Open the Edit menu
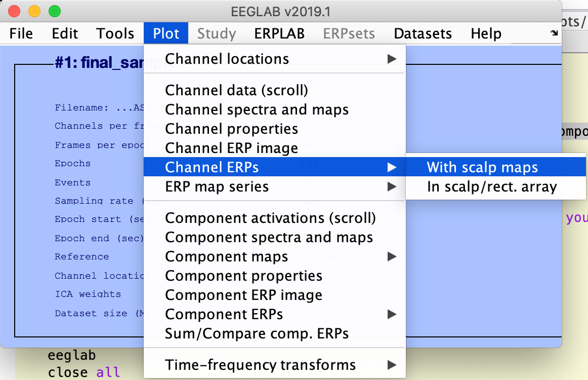 tap(65, 33)
